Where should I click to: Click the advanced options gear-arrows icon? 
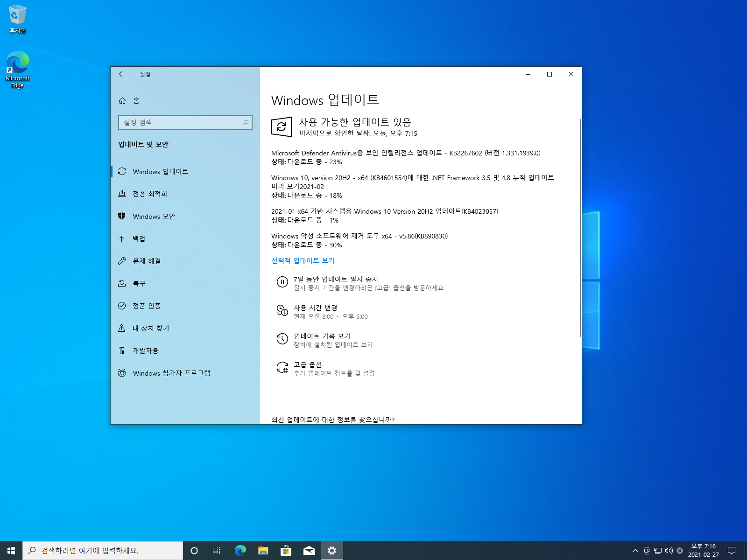click(282, 367)
